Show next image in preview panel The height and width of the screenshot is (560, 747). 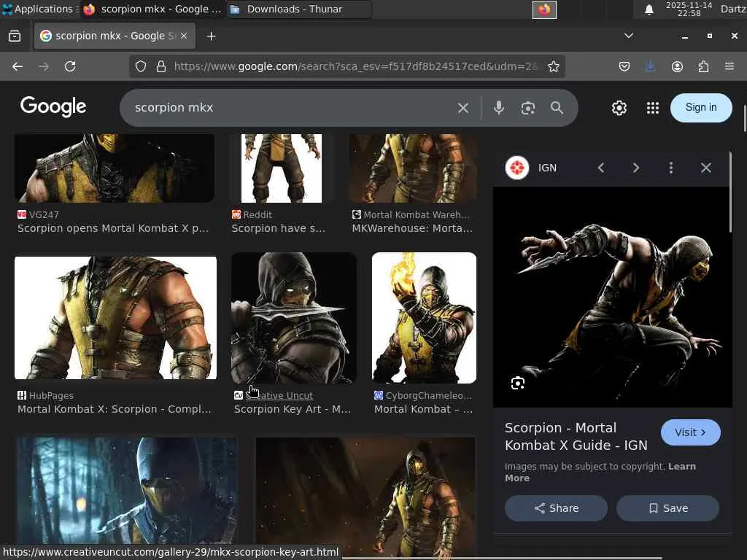(x=636, y=168)
